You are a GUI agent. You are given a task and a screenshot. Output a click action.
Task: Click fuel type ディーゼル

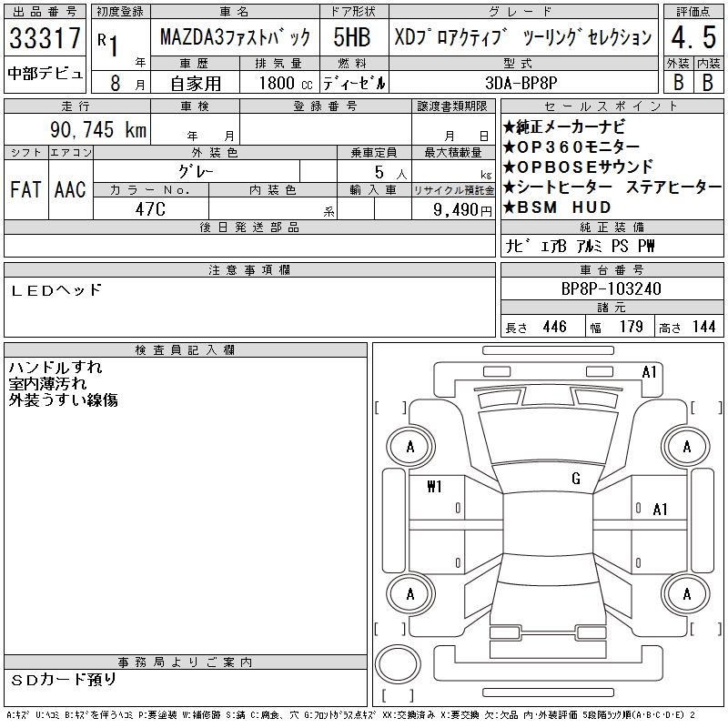click(x=354, y=83)
